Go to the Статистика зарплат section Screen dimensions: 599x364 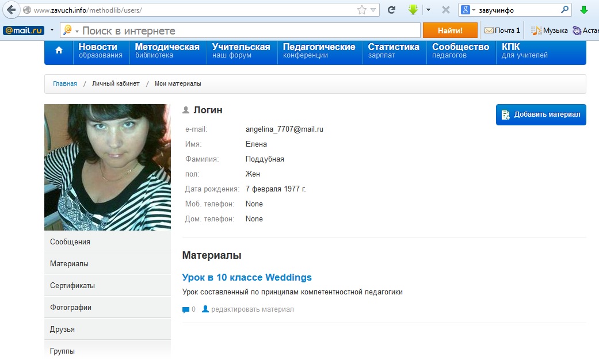click(394, 51)
